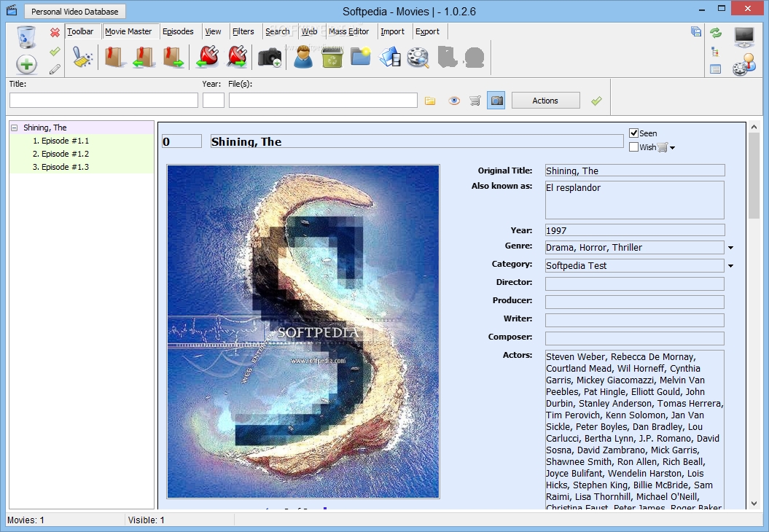Click the Year search field at the top

(214, 100)
